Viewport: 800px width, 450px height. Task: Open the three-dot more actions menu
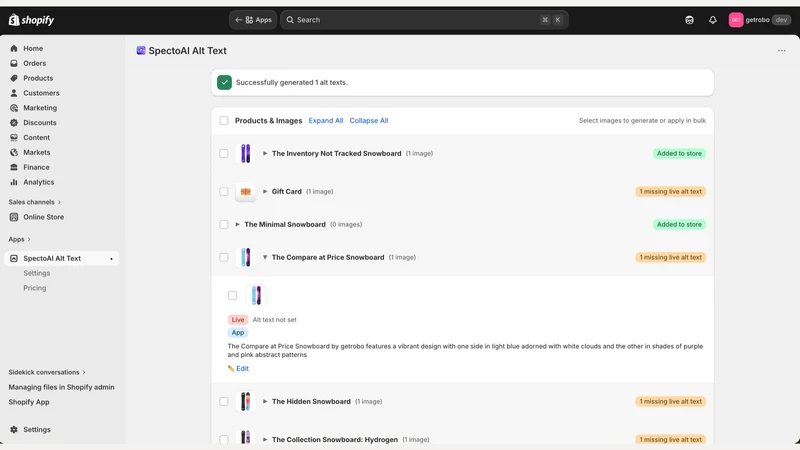(x=782, y=51)
